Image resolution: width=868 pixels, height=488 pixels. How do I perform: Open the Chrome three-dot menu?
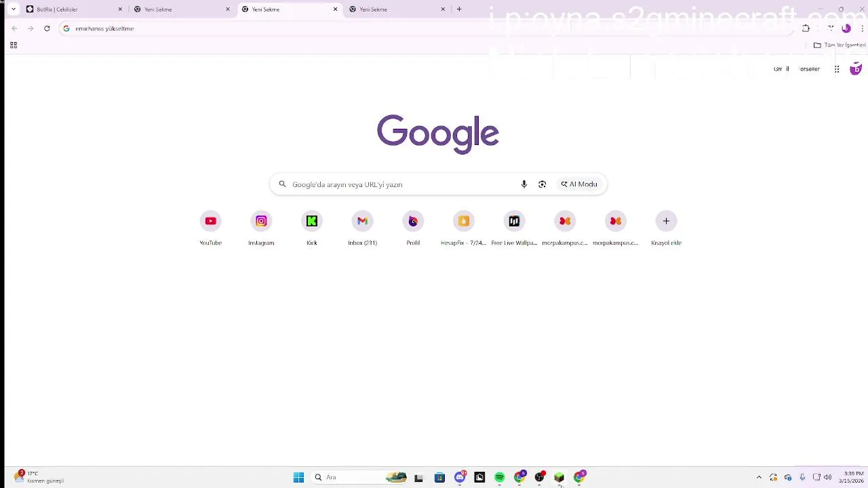pos(862,28)
